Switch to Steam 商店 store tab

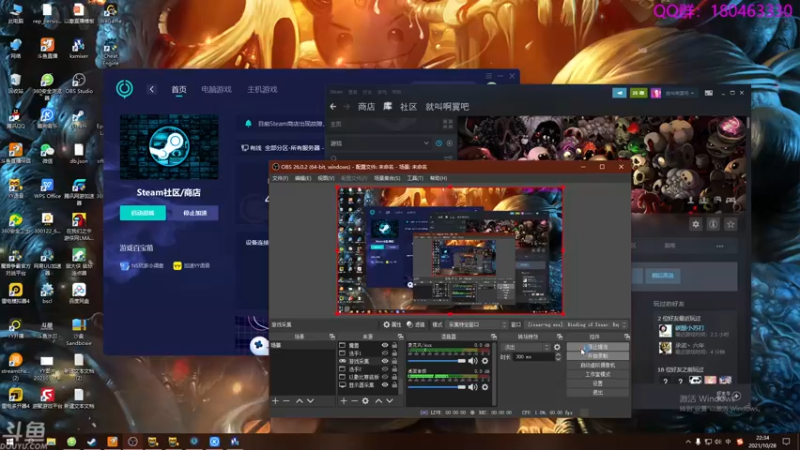tap(366, 107)
